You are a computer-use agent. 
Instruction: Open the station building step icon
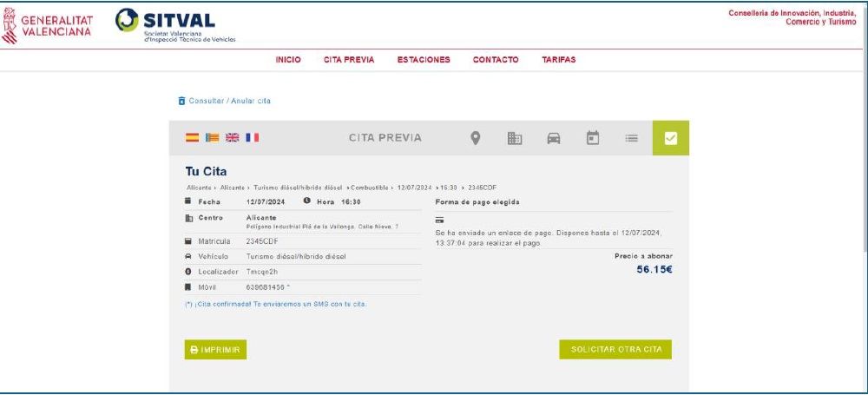(x=515, y=138)
